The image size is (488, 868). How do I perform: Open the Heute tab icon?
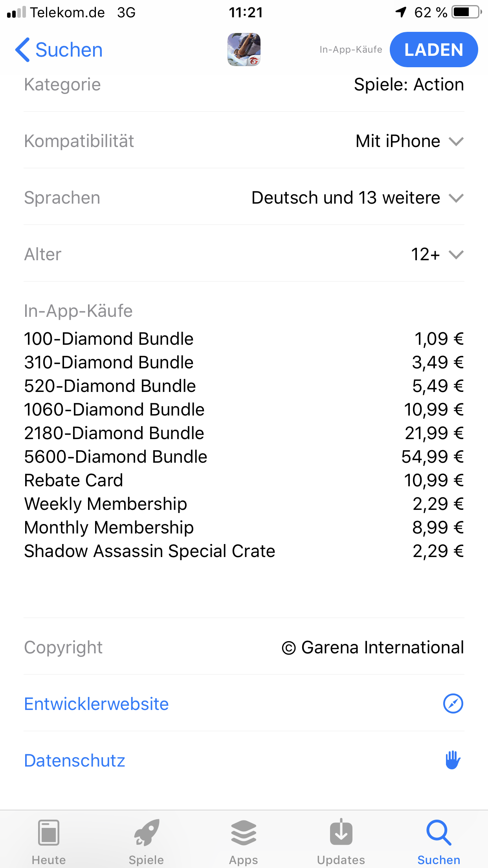pyautogui.click(x=49, y=833)
